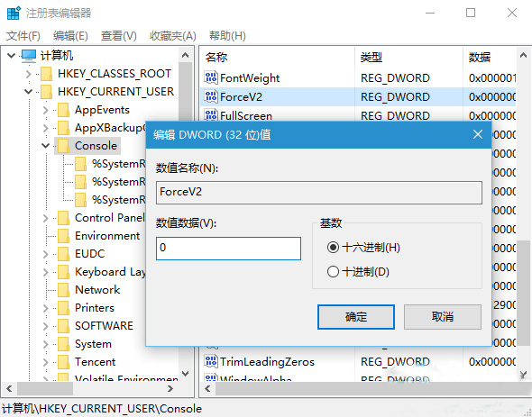
Task: Select Decimal (十进制) base option
Action: pyautogui.click(x=333, y=272)
